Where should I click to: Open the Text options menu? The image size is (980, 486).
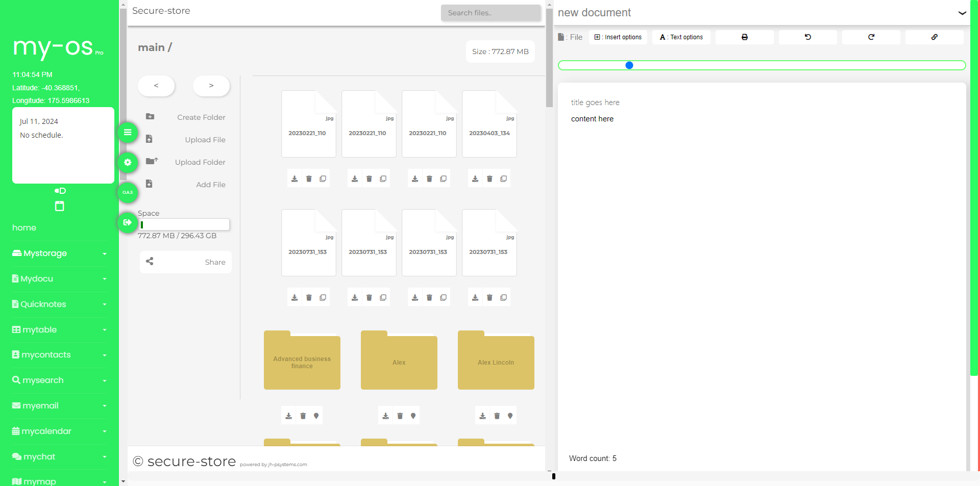(681, 37)
